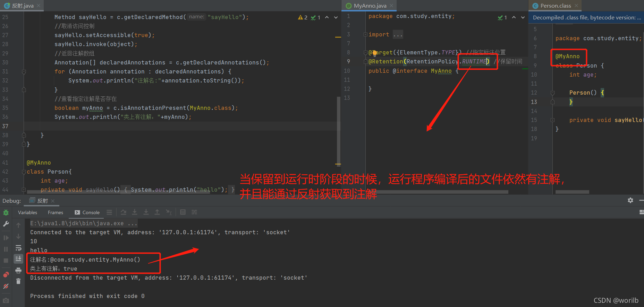Viewport: 644px width, 307px height.
Task: Click the 'Decompiled .class file' notification banner
Action: pyautogui.click(x=586, y=18)
